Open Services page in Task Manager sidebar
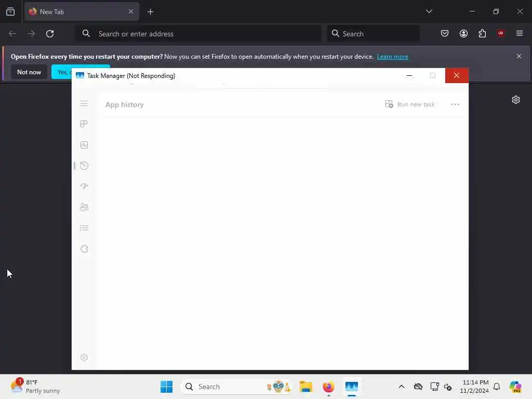The image size is (532, 399). (84, 249)
